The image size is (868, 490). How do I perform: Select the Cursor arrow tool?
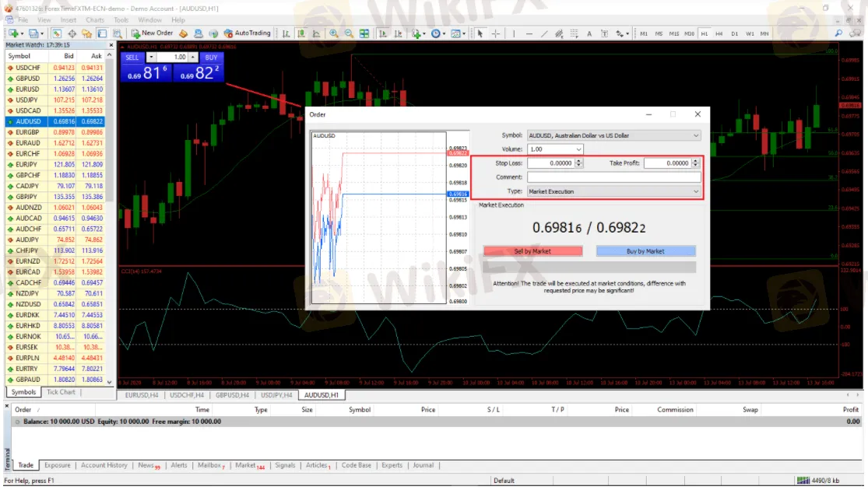click(x=480, y=33)
